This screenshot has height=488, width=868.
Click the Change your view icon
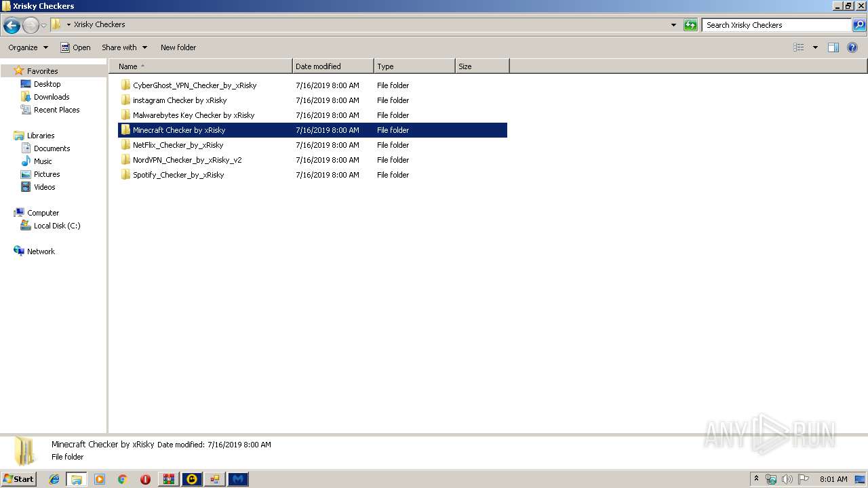pyautogui.click(x=799, y=47)
